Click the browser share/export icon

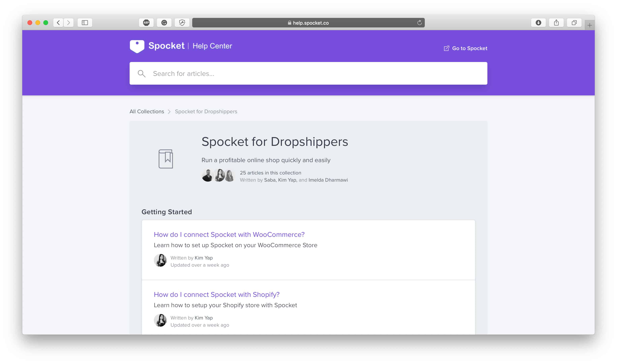tap(556, 22)
